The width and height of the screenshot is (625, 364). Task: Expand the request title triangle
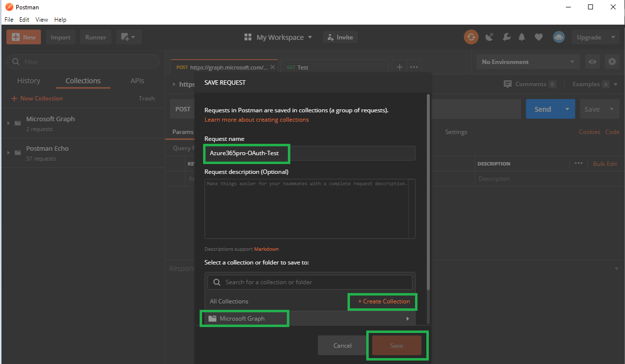[174, 84]
